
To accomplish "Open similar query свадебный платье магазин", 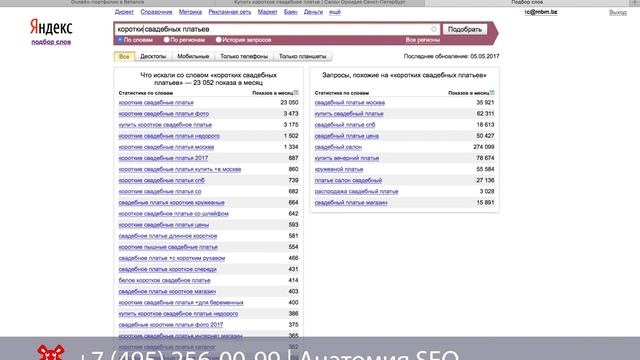I will pyautogui.click(x=351, y=202).
